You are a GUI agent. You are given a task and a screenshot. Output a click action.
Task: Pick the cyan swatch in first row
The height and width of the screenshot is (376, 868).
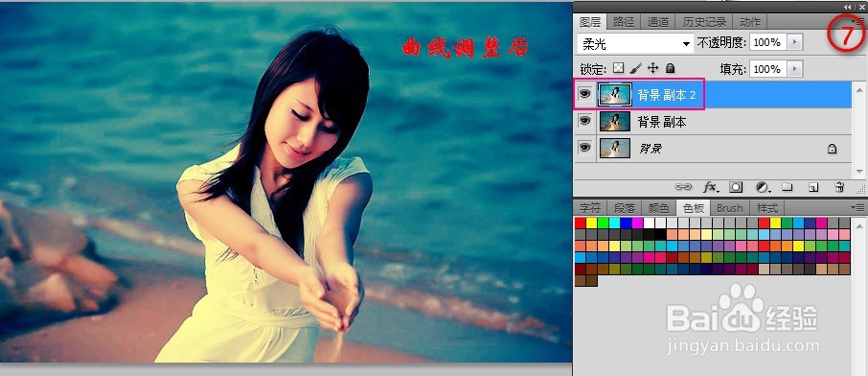614,223
